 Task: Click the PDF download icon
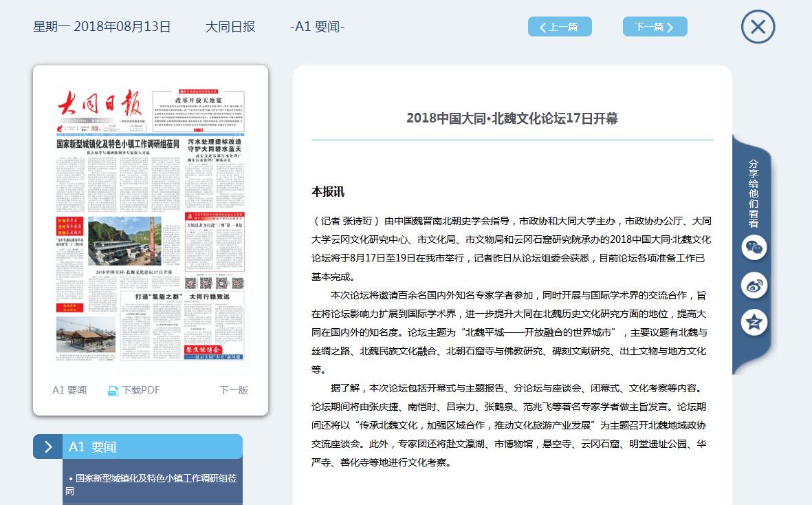click(x=112, y=391)
